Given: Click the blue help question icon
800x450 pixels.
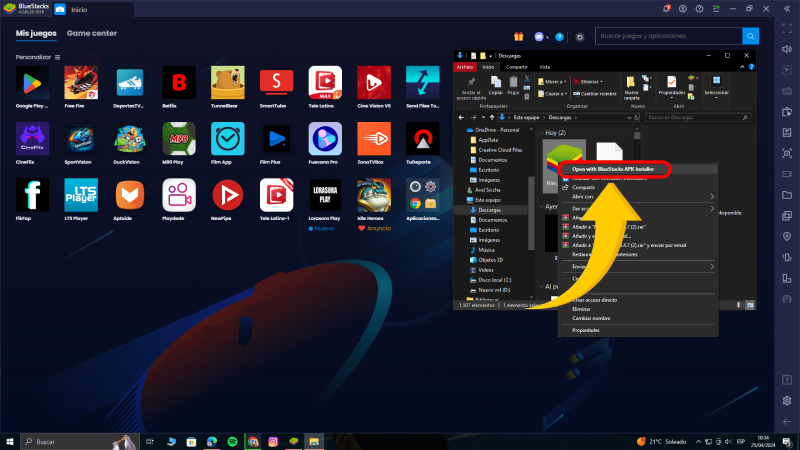Looking at the screenshot, I should [x=559, y=37].
